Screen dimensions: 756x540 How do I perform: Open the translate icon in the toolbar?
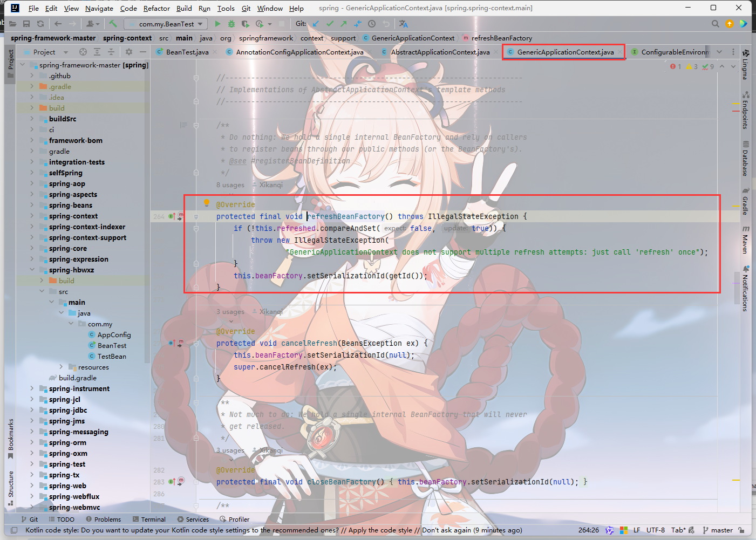click(x=404, y=24)
